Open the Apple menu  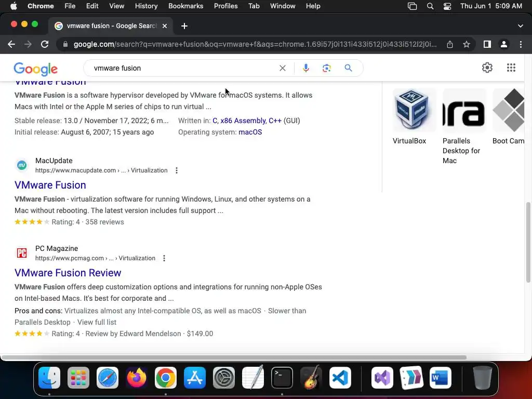pos(14,6)
